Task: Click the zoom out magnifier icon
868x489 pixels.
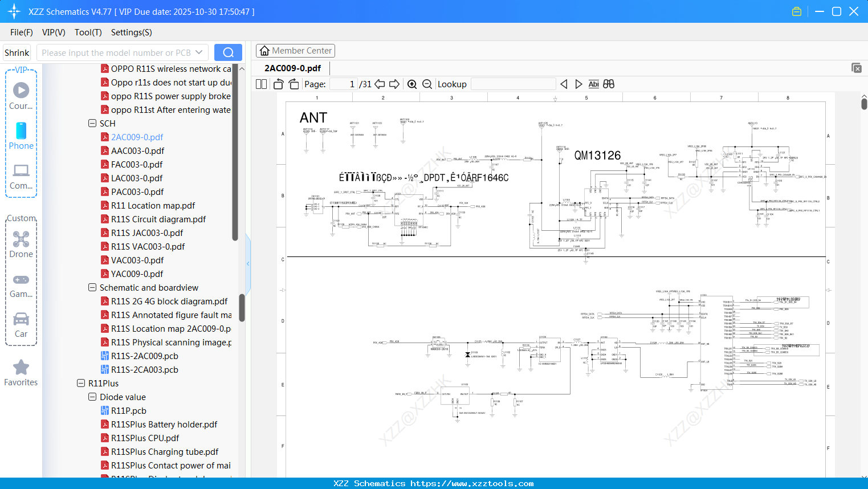Action: [x=427, y=84]
